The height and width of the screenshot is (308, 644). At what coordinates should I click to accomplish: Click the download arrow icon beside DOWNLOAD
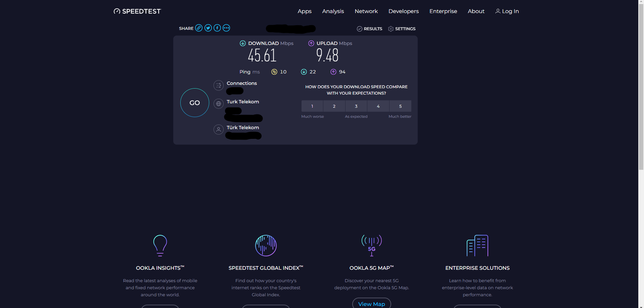[243, 43]
